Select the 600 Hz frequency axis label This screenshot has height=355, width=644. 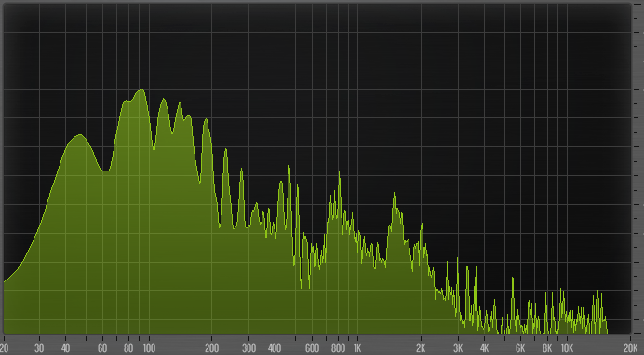coord(312,348)
